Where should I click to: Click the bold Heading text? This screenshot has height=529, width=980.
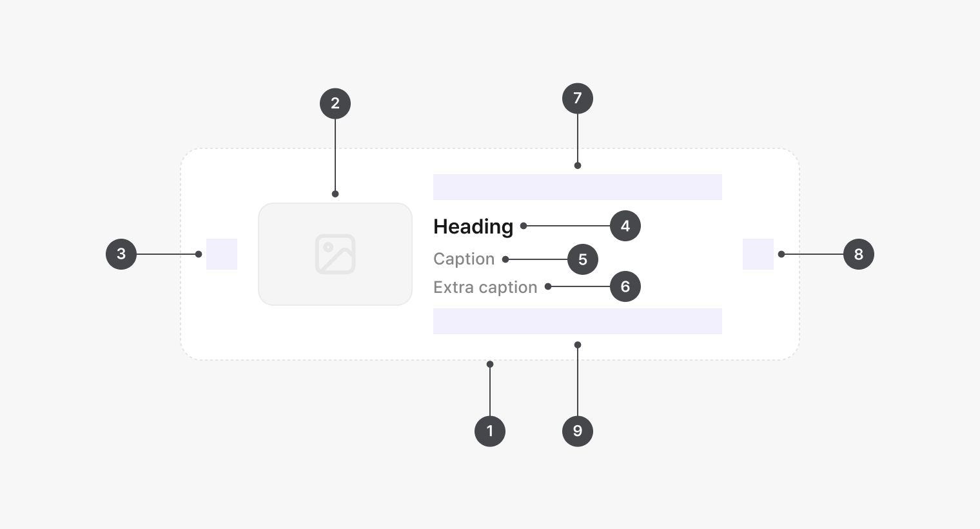click(473, 226)
